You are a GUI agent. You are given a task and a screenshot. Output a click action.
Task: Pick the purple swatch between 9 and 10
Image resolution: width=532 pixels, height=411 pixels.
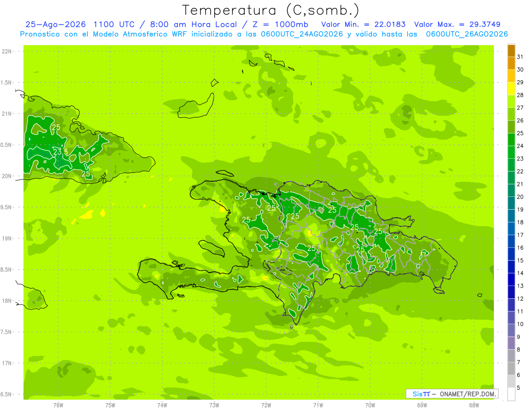pos(511,331)
